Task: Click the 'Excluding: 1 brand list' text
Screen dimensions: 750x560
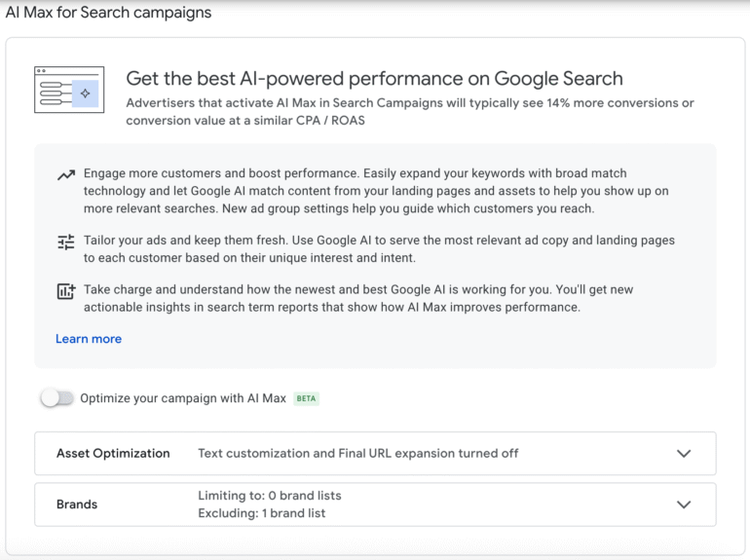Action: (262, 513)
